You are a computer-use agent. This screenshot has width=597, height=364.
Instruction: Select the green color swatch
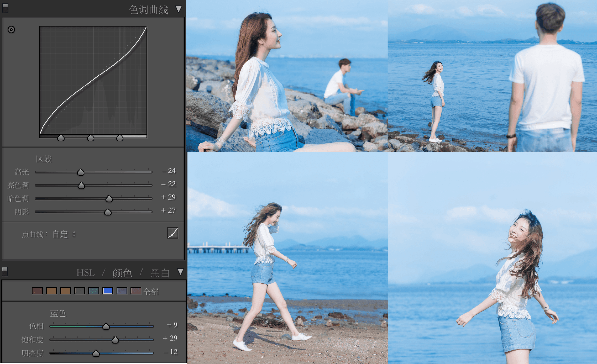coord(80,291)
